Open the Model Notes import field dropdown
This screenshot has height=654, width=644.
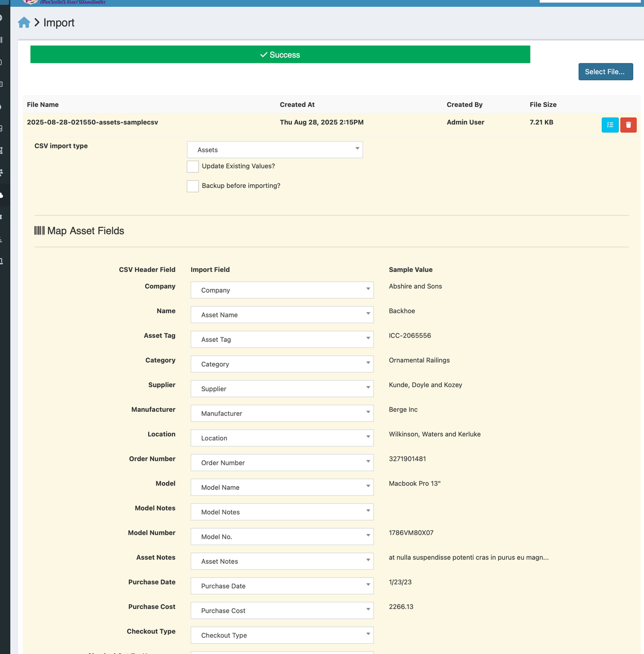(x=282, y=512)
